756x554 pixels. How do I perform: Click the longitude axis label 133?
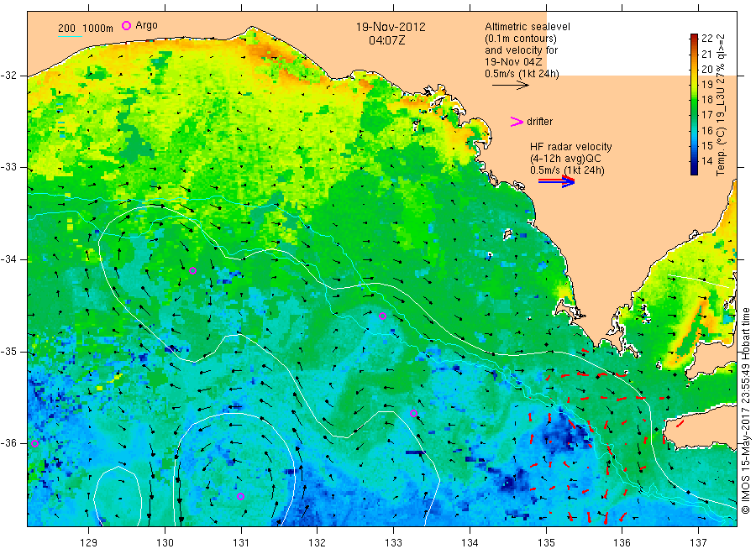393,542
